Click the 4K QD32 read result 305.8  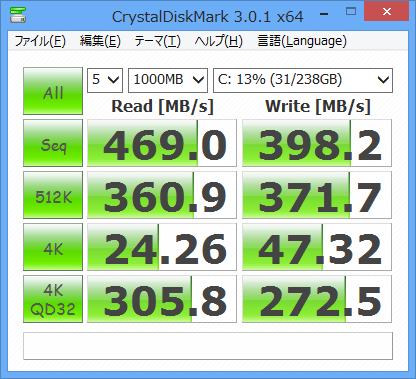click(x=162, y=299)
